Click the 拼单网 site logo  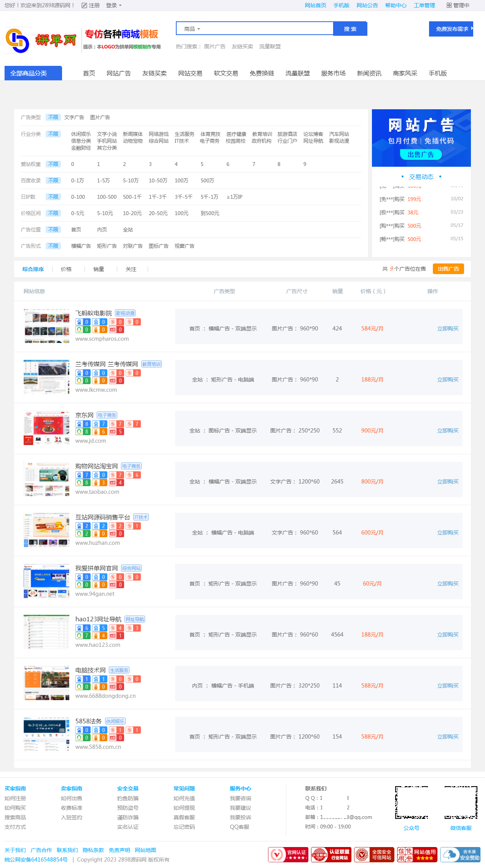point(41,40)
